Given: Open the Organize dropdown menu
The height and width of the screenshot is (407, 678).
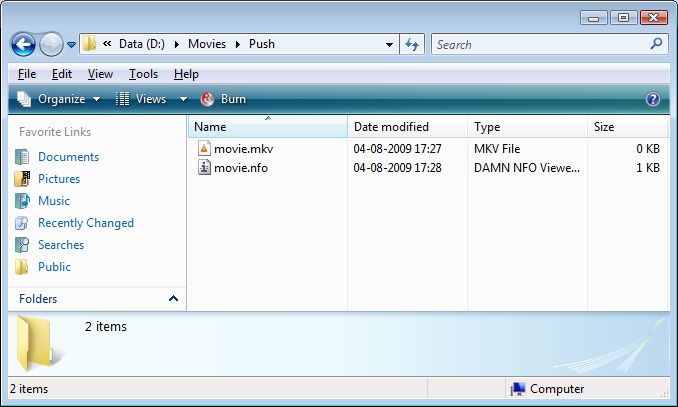Looking at the screenshot, I should [59, 99].
